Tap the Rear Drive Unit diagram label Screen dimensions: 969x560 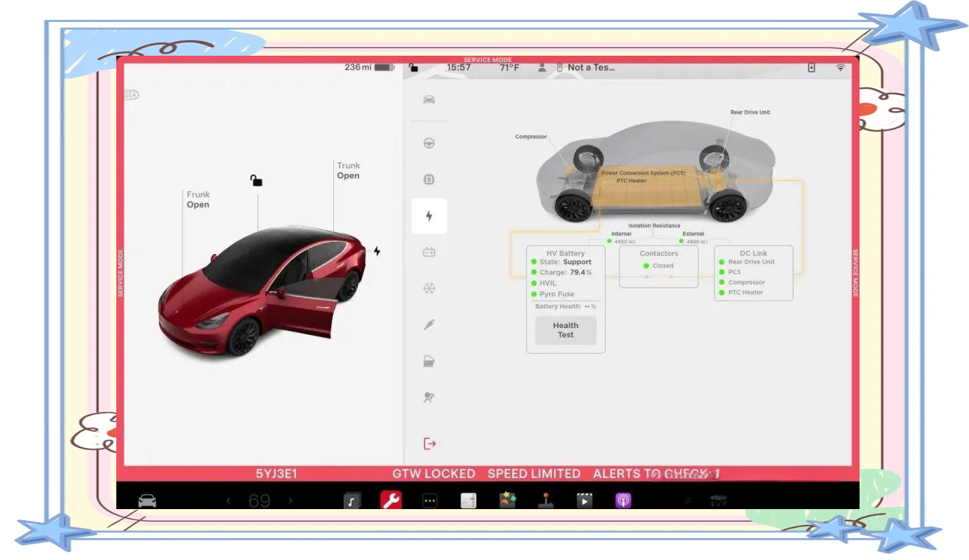750,112
